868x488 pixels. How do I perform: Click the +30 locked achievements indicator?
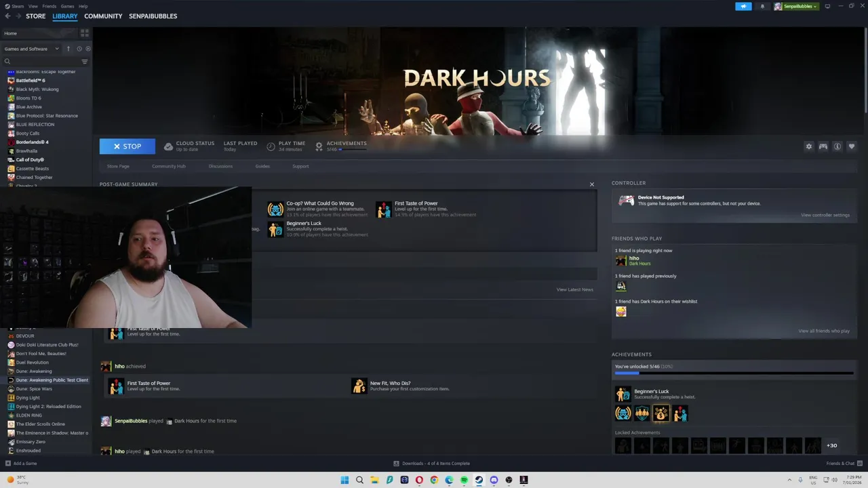tap(831, 445)
